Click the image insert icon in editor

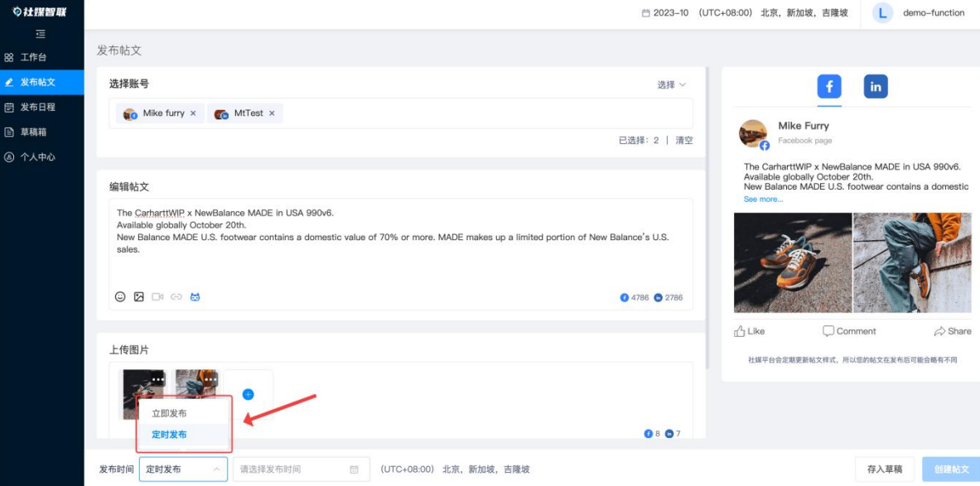tap(139, 296)
